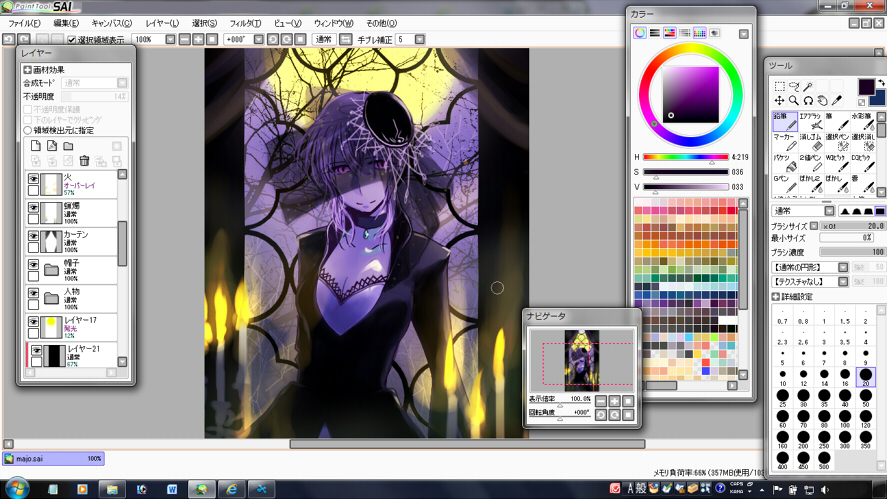Choose the 選択ペン selection pen

(836, 142)
